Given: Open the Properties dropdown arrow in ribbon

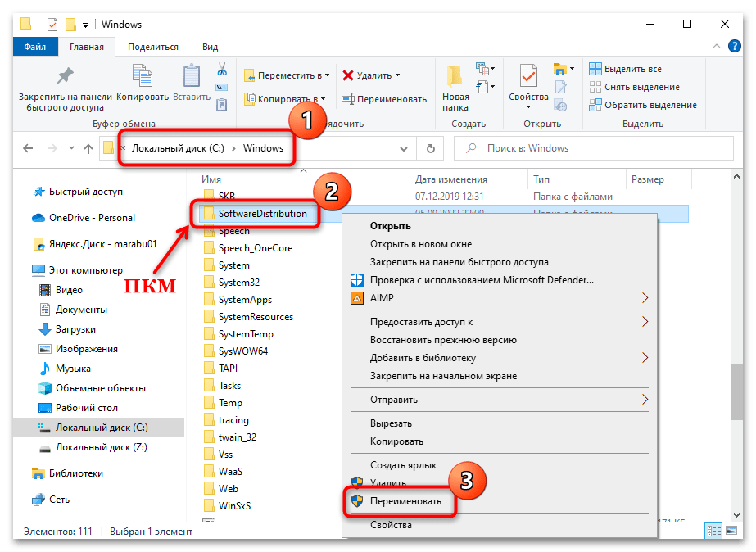Looking at the screenshot, I should [x=528, y=107].
